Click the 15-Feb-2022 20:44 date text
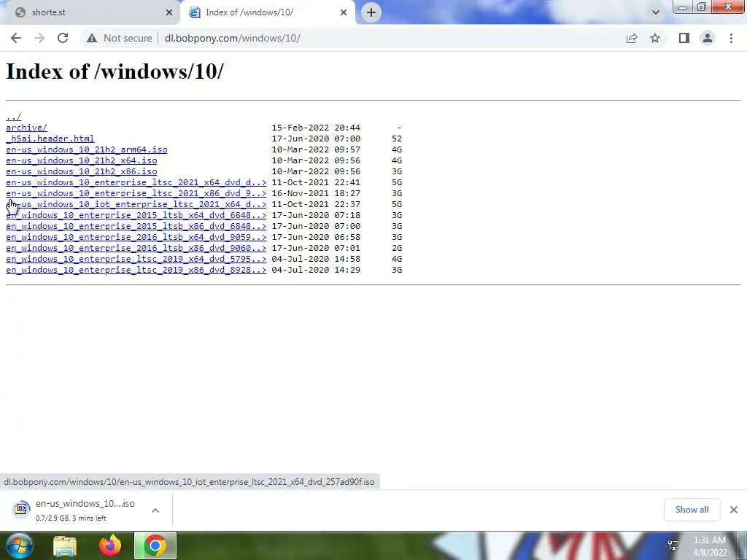 pos(316,128)
